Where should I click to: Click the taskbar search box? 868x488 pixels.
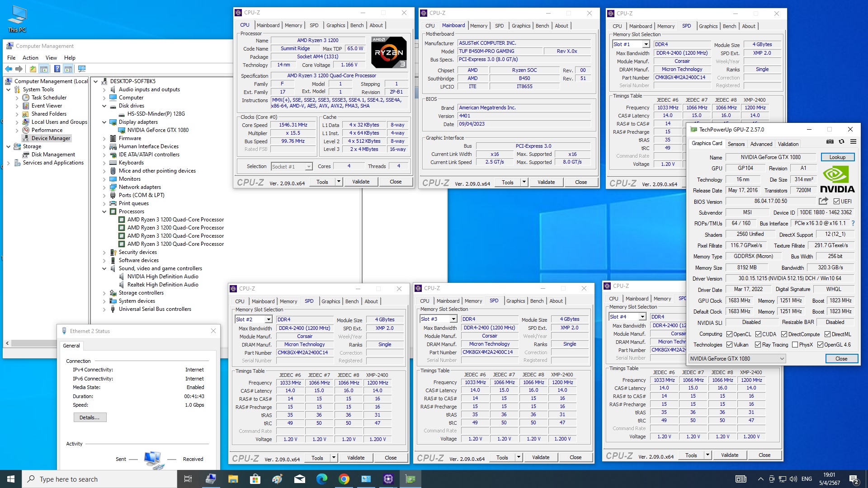[99, 479]
